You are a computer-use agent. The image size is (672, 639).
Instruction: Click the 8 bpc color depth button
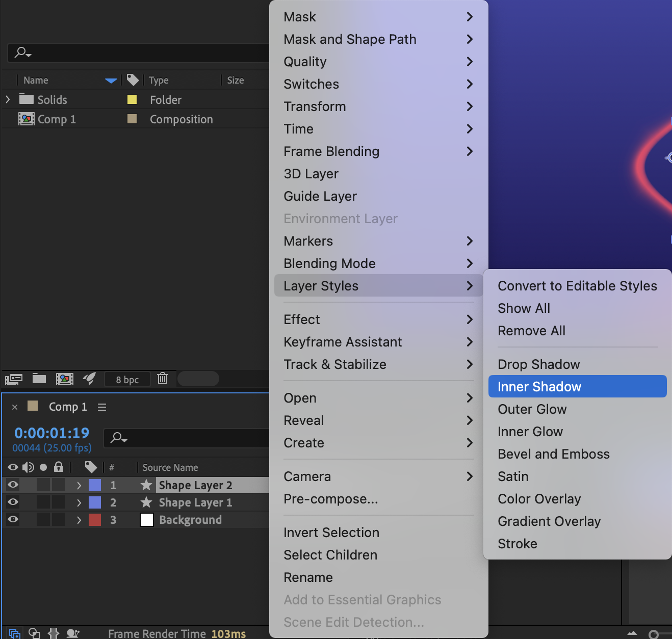[x=127, y=379]
